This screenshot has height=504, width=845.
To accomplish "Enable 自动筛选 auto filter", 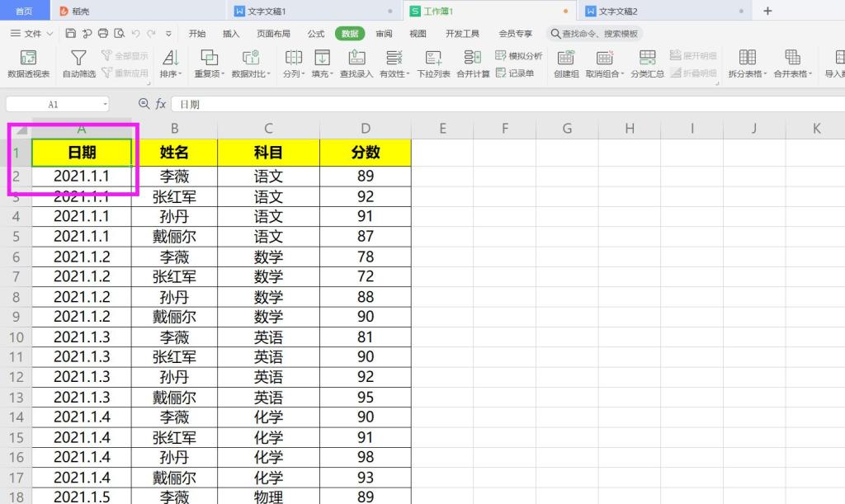I will 78,64.
